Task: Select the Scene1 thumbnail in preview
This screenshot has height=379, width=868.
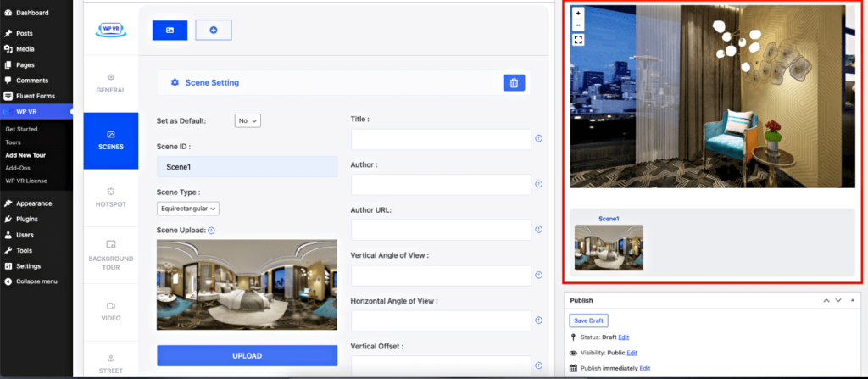Action: tap(609, 247)
